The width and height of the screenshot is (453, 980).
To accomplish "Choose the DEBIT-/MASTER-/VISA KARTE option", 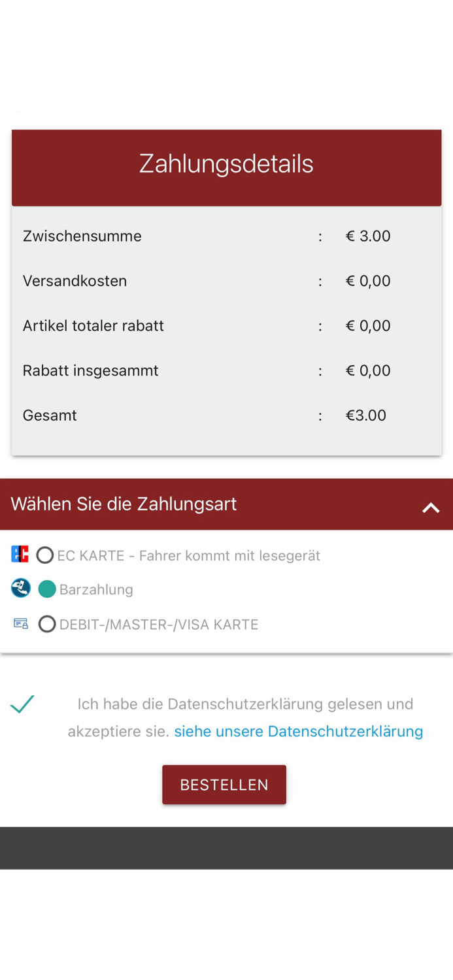I will [47, 624].
